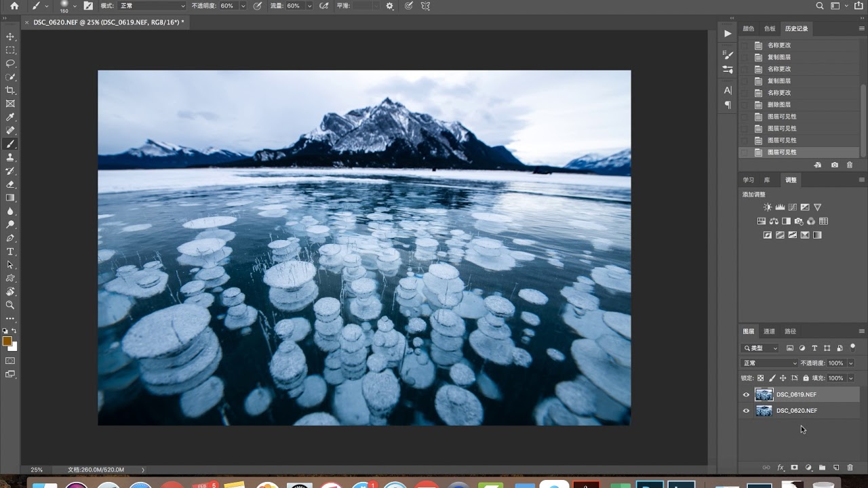Click the search icon at top right
Screen dimensions: 868x488
pyautogui.click(x=820, y=5)
